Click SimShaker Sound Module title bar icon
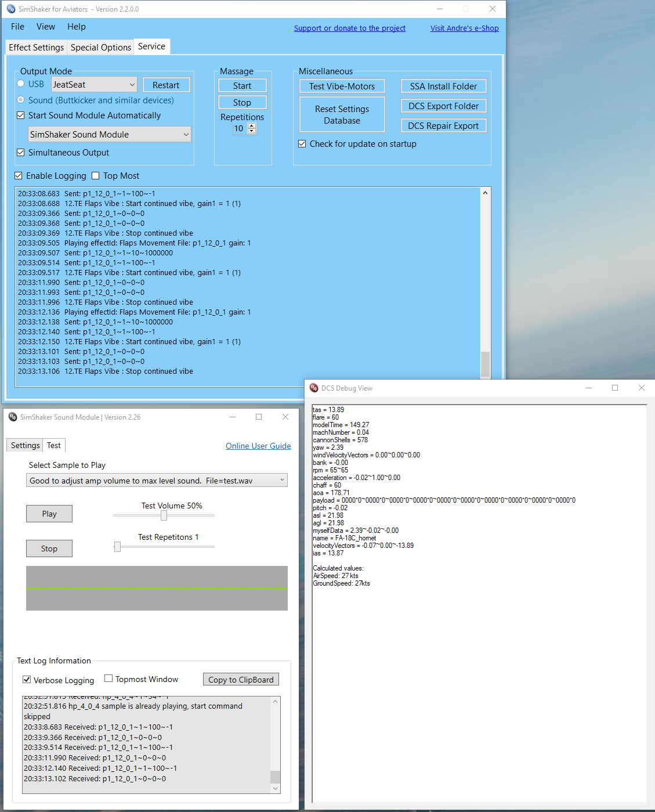 click(13, 417)
